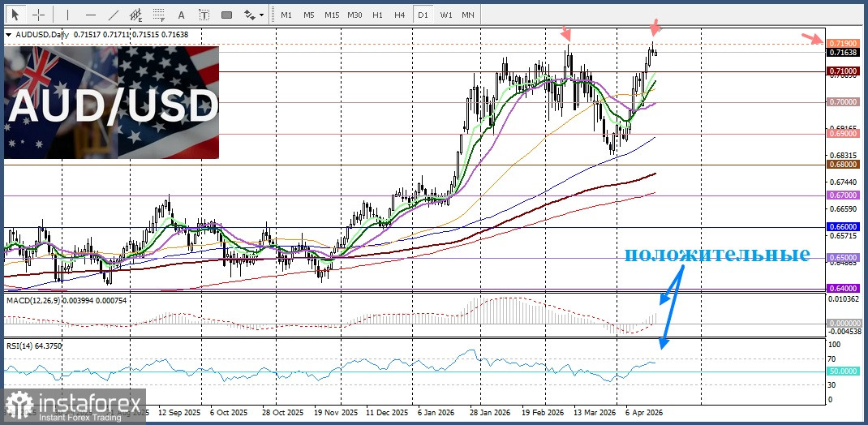868x425 pixels.
Task: Select the horizontal line tool
Action: click(x=90, y=15)
